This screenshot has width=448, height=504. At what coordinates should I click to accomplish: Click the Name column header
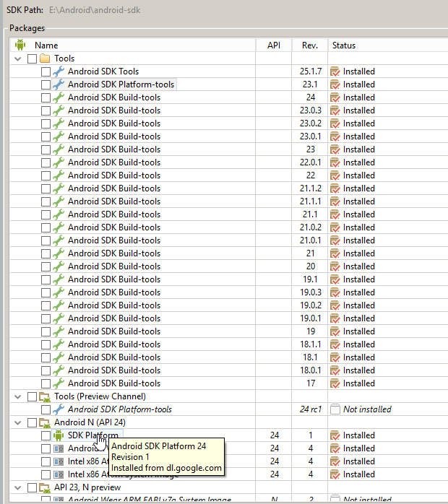(133, 45)
